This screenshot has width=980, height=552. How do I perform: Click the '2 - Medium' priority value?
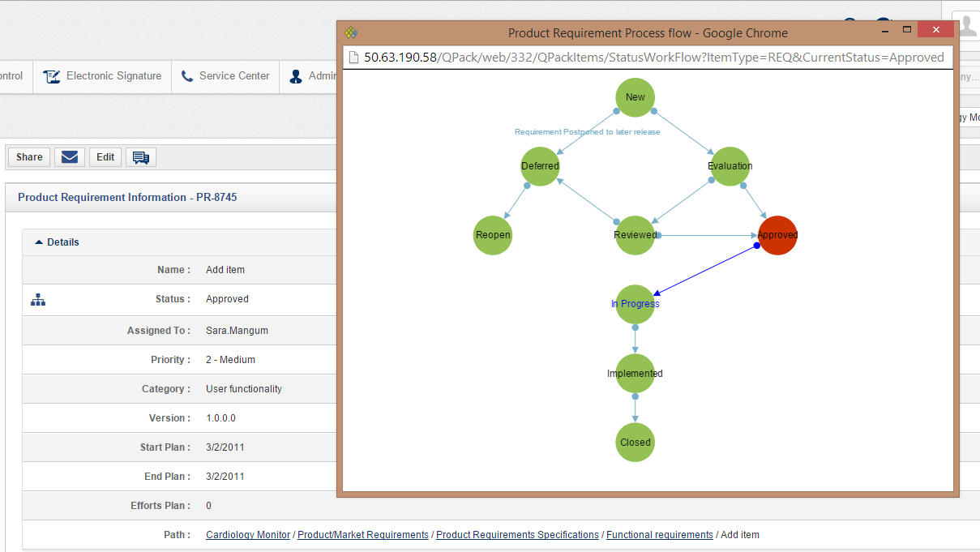tap(230, 360)
